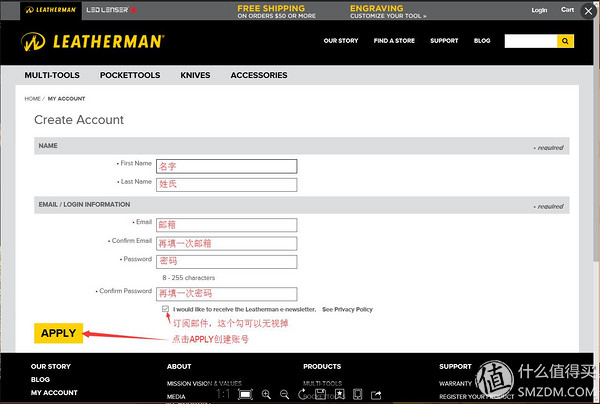Click the yellow search magnifier button
Viewport: 600px width, 404px height.
(x=565, y=41)
